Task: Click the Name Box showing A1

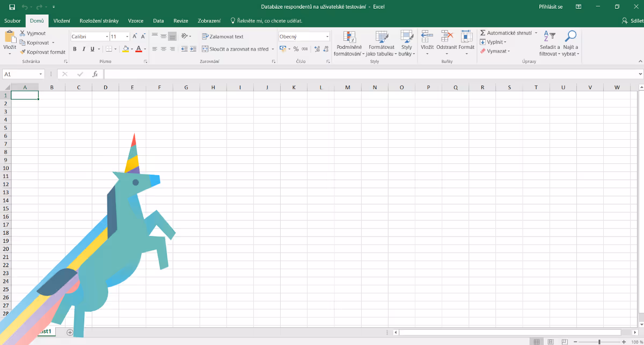Action: pyautogui.click(x=23, y=74)
